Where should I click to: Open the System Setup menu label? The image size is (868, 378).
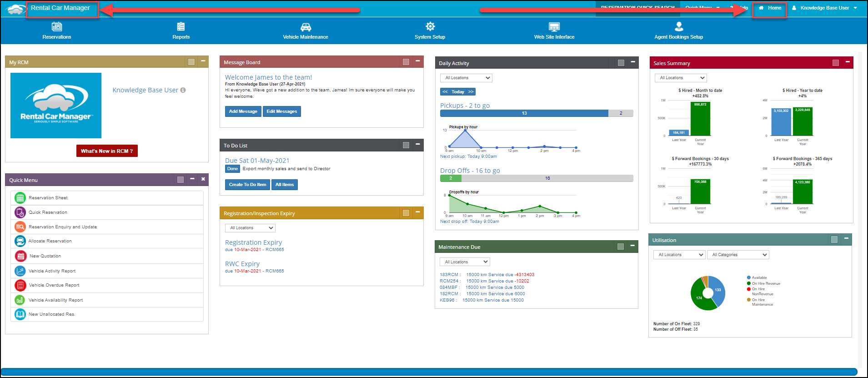point(430,37)
